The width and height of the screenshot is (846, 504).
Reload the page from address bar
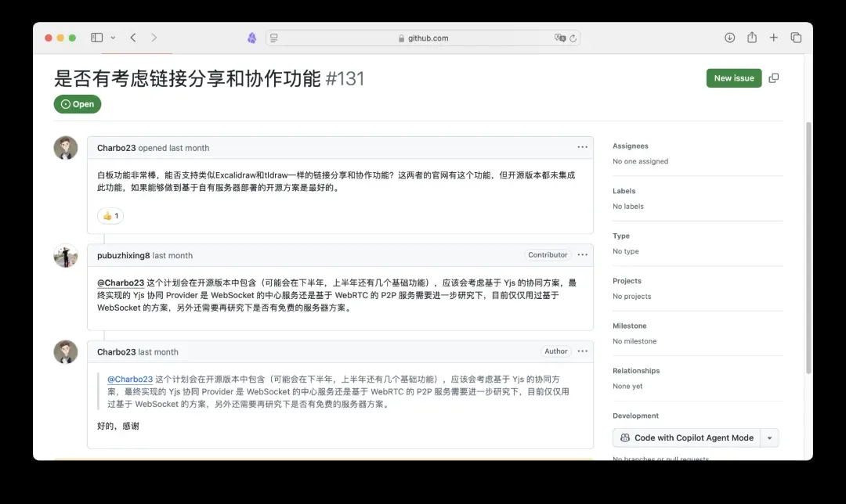pos(573,38)
